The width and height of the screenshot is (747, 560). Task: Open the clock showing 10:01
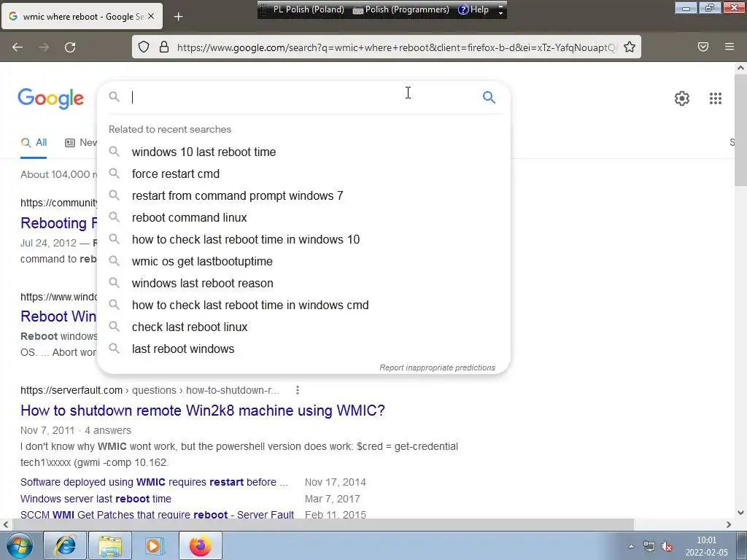[706, 546]
